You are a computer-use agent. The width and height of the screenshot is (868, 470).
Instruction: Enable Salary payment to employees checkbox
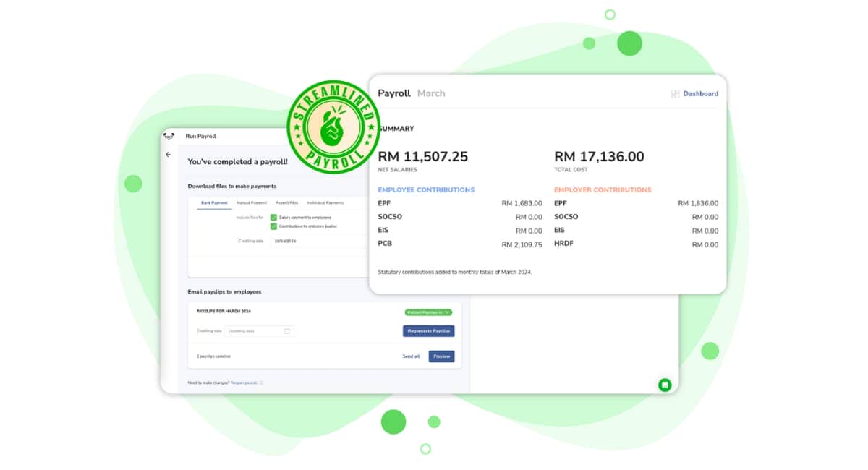click(x=274, y=218)
